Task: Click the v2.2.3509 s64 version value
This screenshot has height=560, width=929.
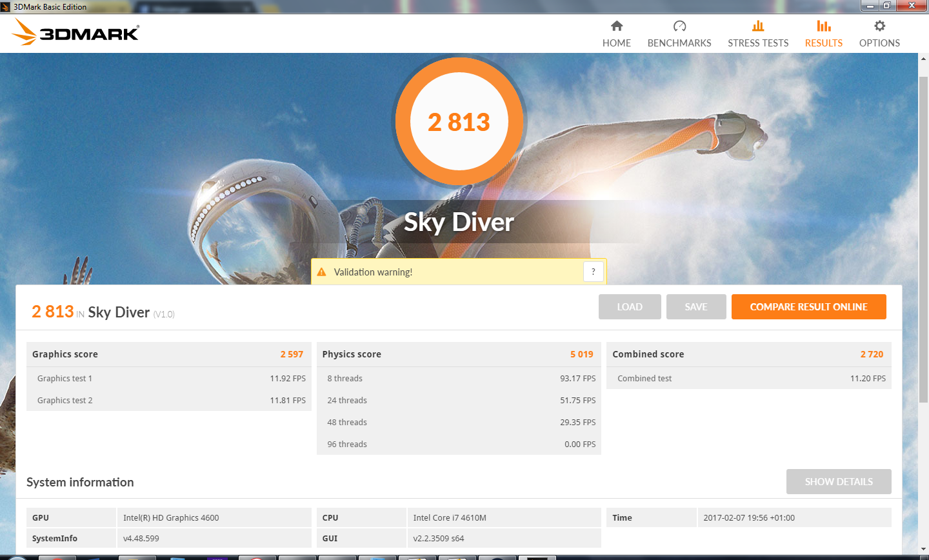Action: (x=439, y=539)
